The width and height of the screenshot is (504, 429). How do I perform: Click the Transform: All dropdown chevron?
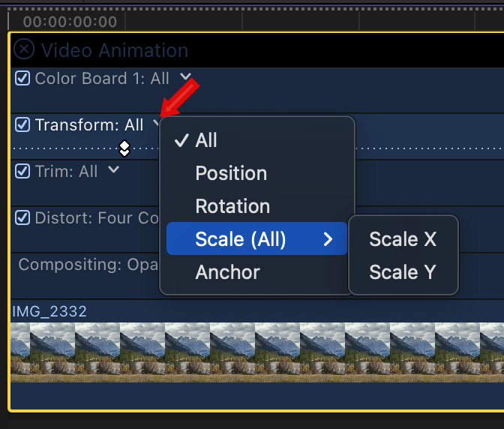click(156, 124)
